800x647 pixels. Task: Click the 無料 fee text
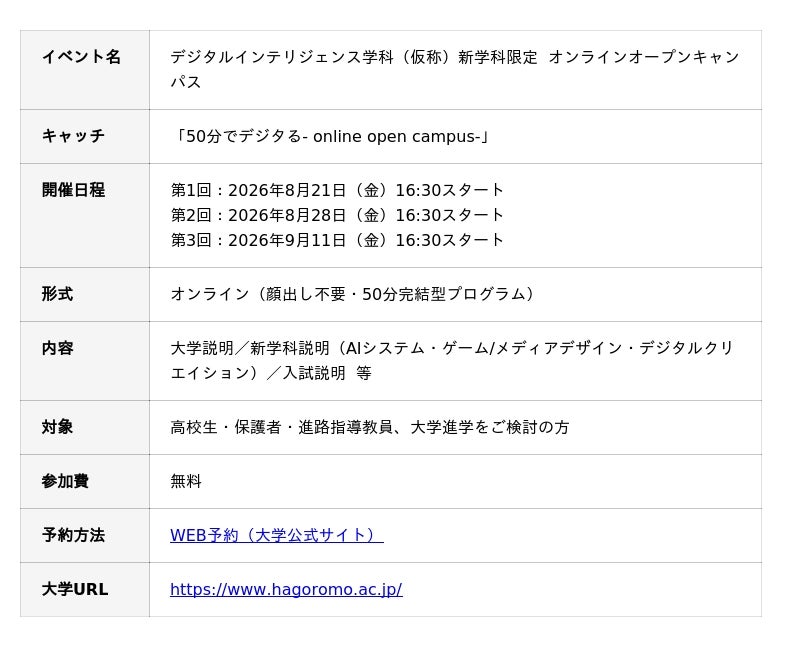pyautogui.click(x=186, y=481)
